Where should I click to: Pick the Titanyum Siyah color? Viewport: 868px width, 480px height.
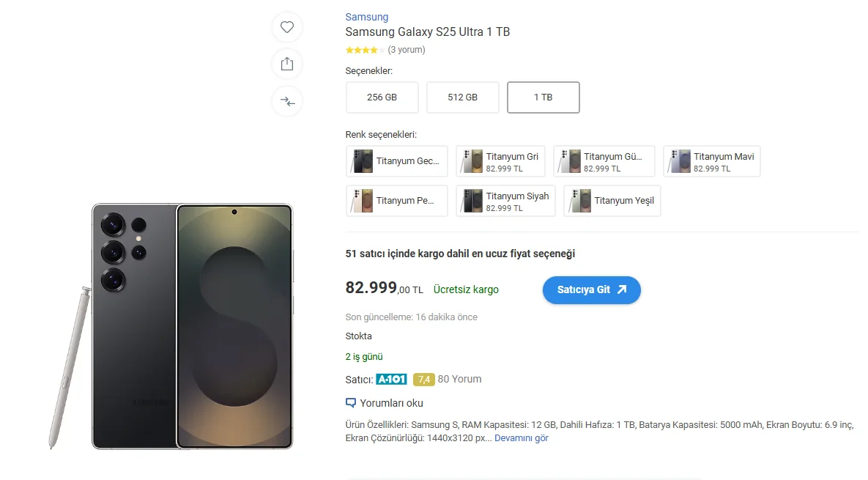505,201
